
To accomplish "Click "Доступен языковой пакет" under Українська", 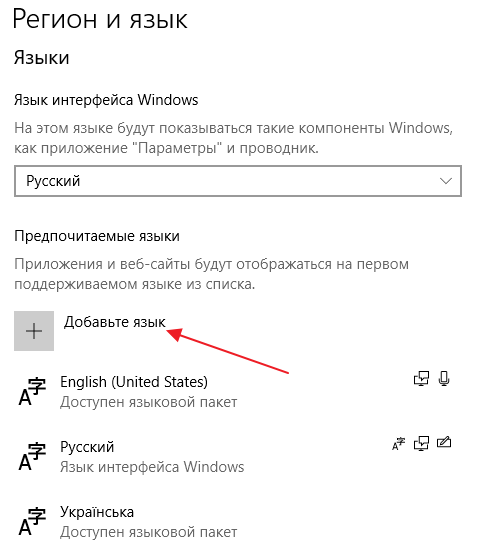I will [149, 532].
